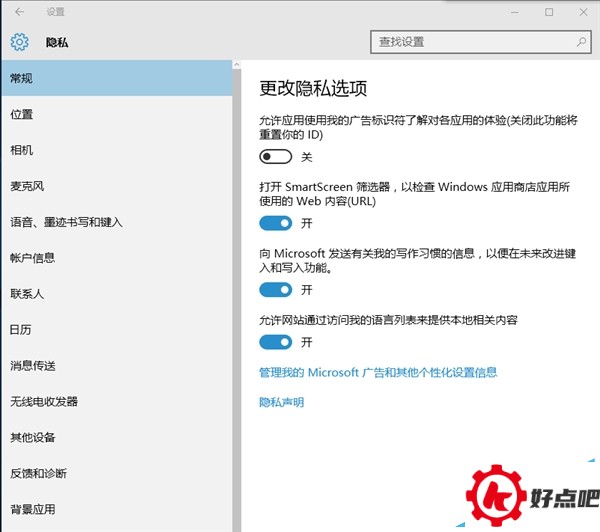Click the search magnifier icon
This screenshot has width=600, height=532.
[581, 42]
